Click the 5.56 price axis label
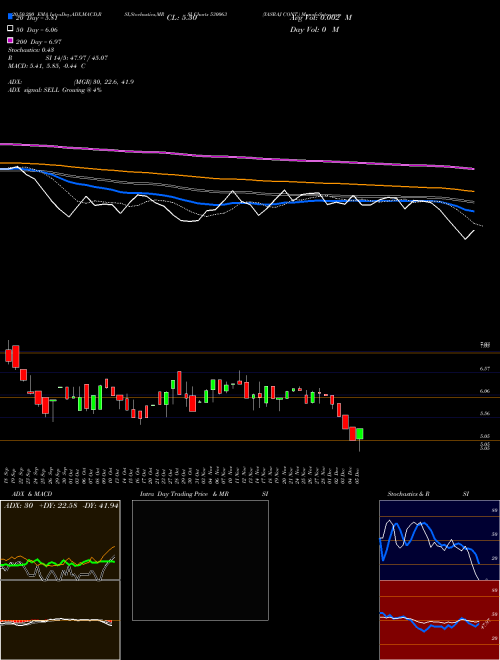 pyautogui.click(x=485, y=413)
